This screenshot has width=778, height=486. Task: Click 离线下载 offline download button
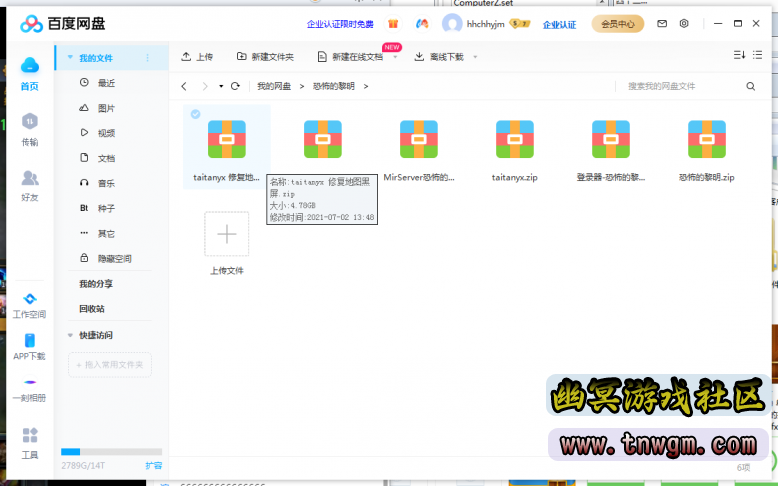coord(439,57)
